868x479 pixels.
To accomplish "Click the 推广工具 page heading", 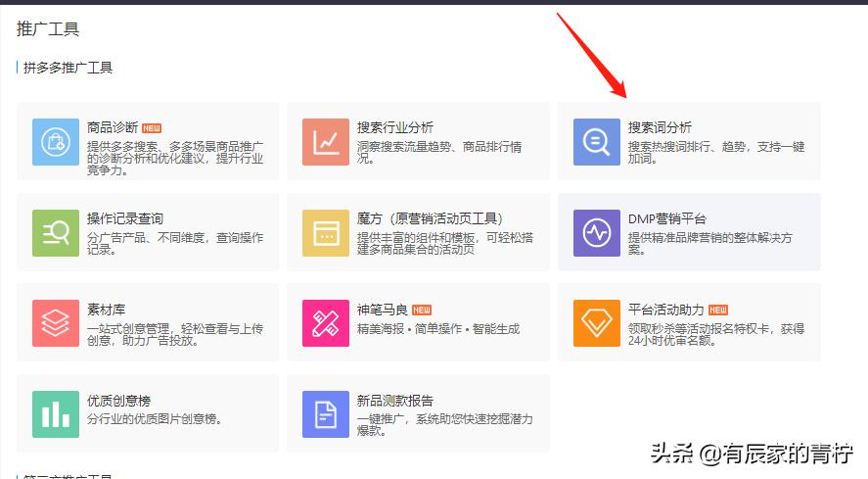I will pos(48,28).
